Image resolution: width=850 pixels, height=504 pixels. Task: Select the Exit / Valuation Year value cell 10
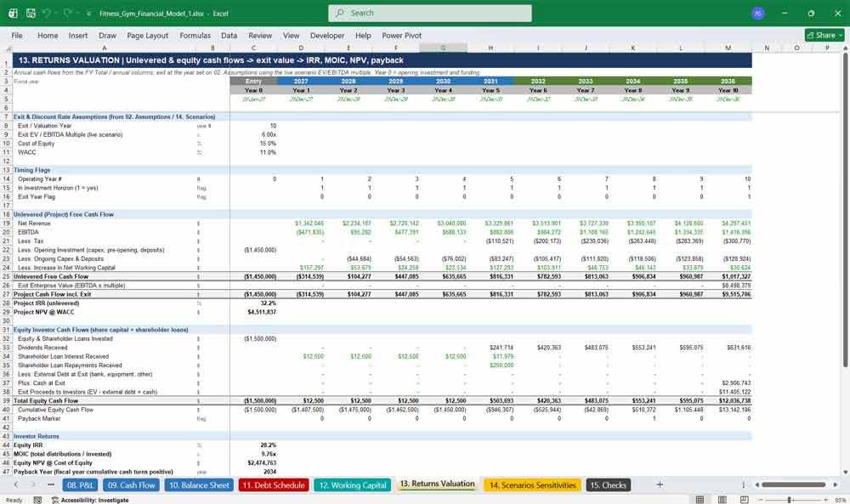pyautogui.click(x=253, y=126)
